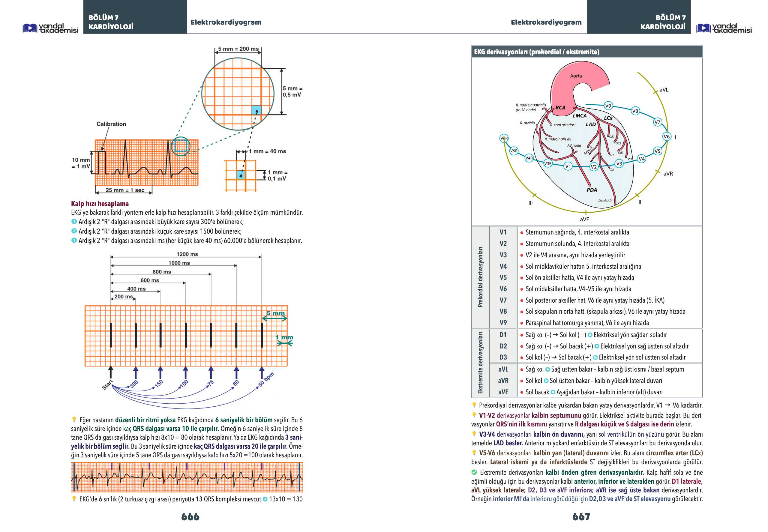Click the V4 electrode circle in heart diagram
This screenshot has height=532, width=768.
click(x=641, y=159)
